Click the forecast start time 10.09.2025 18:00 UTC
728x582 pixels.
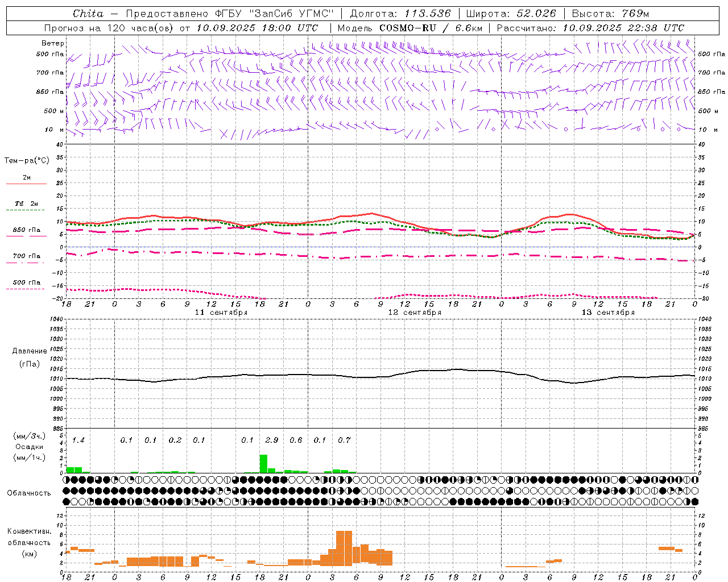257,28
